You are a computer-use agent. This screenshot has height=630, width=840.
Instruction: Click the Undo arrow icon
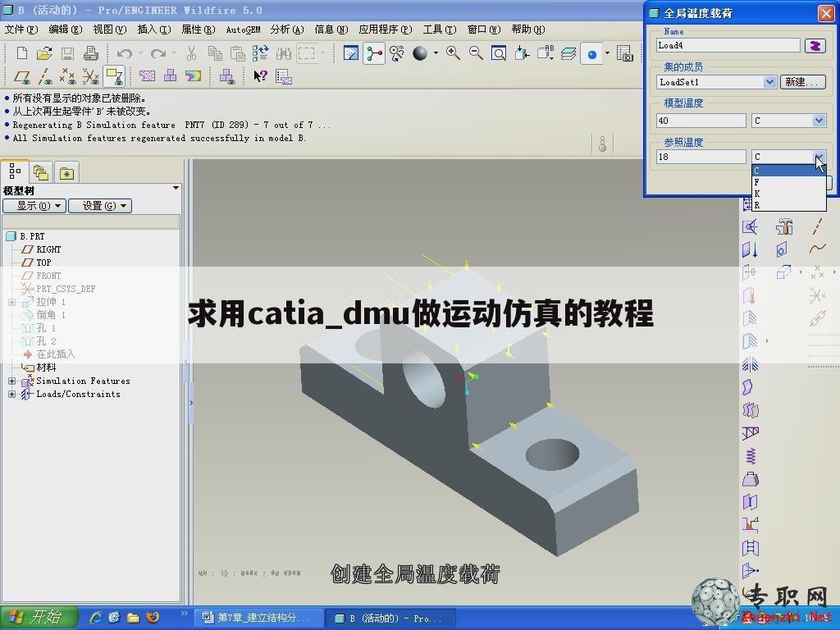(x=125, y=53)
